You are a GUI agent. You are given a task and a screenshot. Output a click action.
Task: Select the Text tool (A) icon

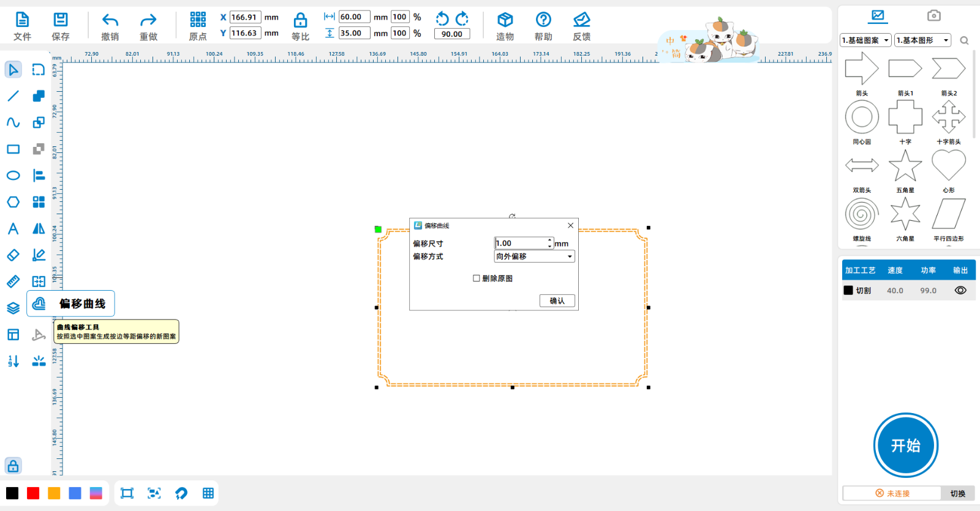13,229
